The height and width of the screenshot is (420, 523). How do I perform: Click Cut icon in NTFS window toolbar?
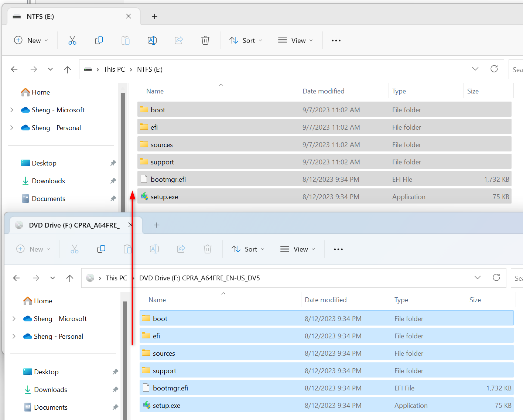click(x=72, y=40)
